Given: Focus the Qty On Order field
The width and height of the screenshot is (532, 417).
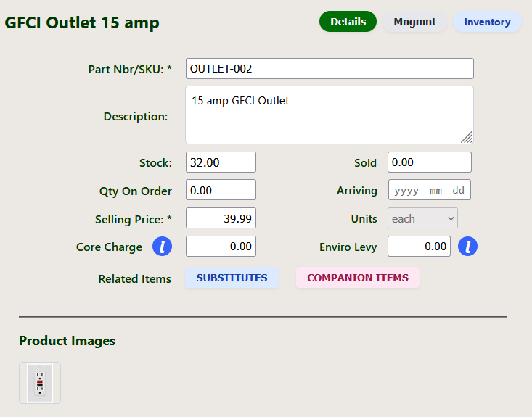Looking at the screenshot, I should coord(221,190).
